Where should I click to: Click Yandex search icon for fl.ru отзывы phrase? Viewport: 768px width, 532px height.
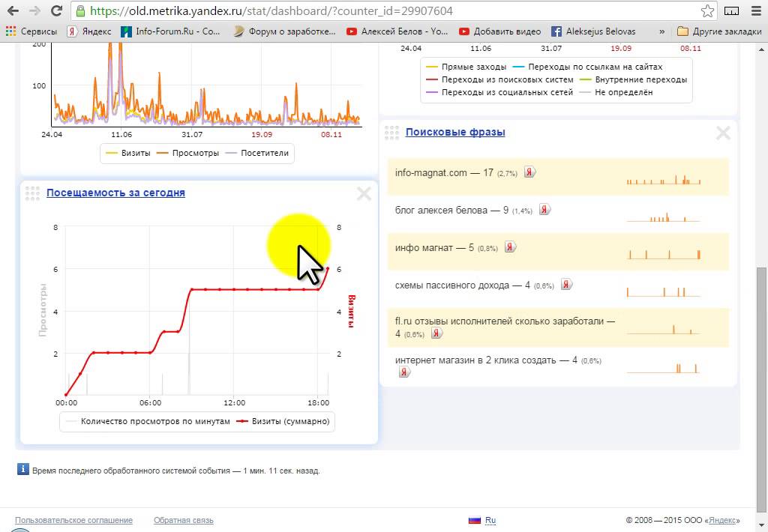(437, 333)
